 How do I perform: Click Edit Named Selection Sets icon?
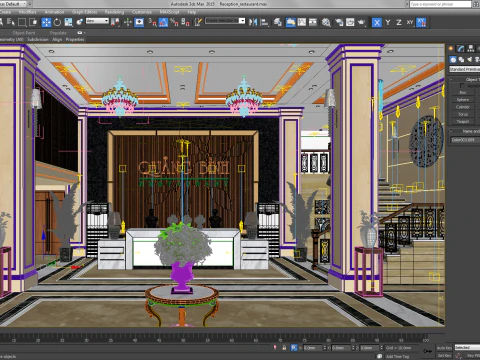(x=198, y=22)
